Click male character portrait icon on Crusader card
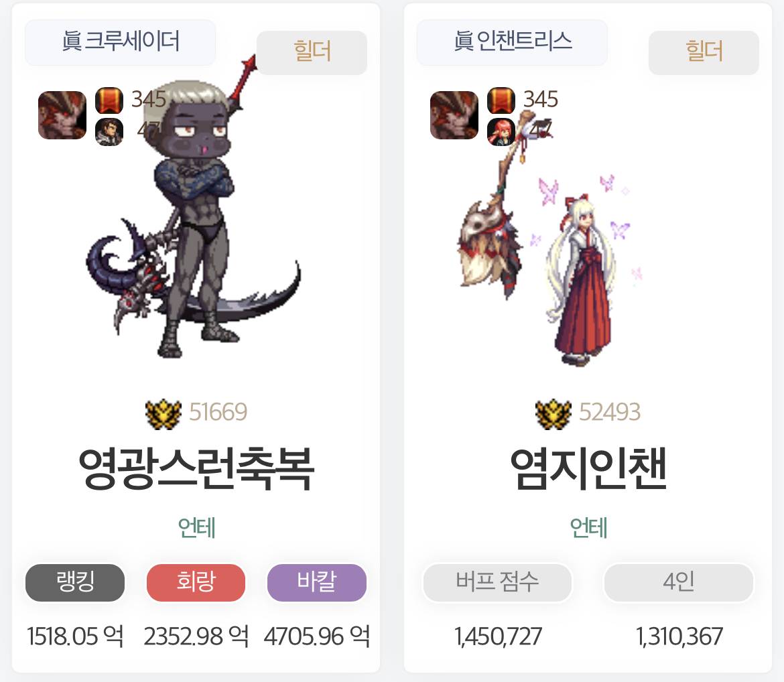 [109, 132]
